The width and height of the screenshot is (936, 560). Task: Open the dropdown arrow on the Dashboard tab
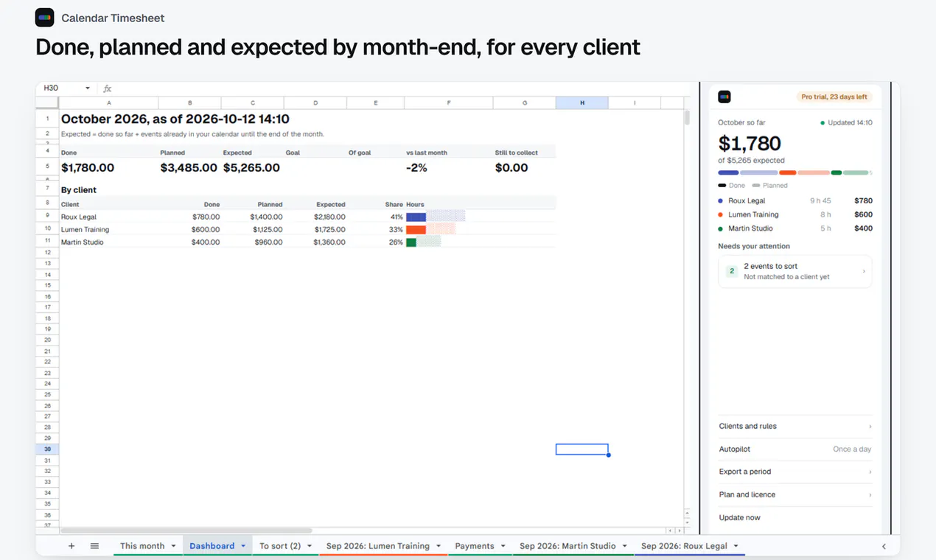click(242, 546)
